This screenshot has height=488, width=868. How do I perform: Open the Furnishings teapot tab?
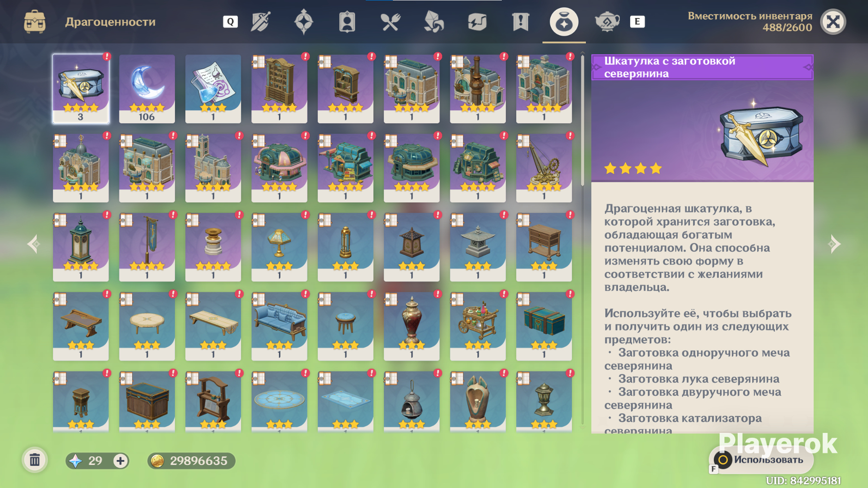tap(607, 22)
